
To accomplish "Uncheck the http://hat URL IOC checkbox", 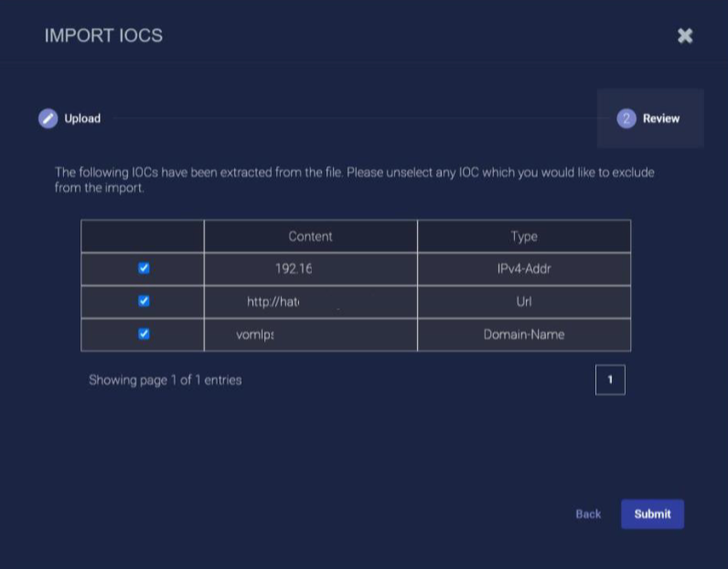I will point(144,301).
